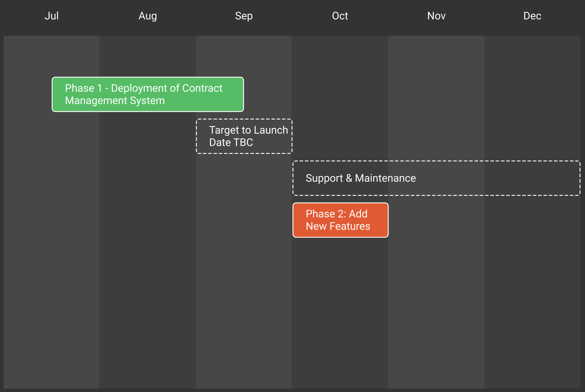Click empty area in August column
Viewport: 585px width, 392px height.
pyautogui.click(x=148, y=250)
